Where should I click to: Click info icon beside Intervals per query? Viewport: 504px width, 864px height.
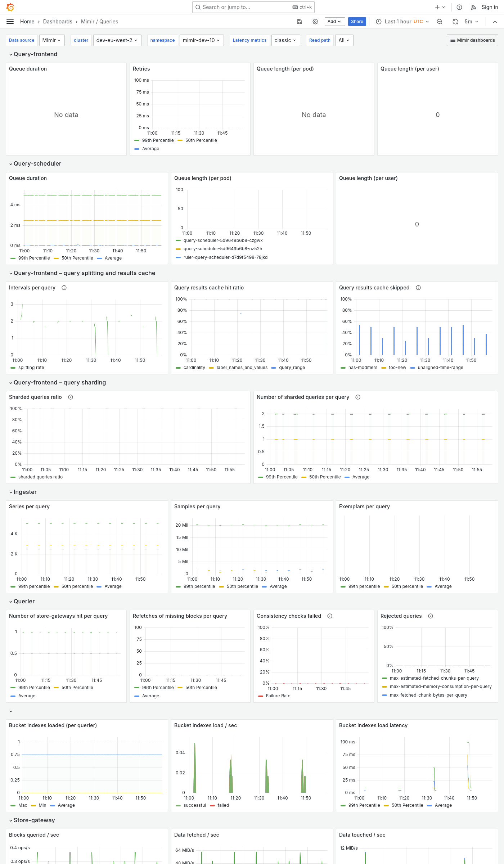[x=64, y=288]
